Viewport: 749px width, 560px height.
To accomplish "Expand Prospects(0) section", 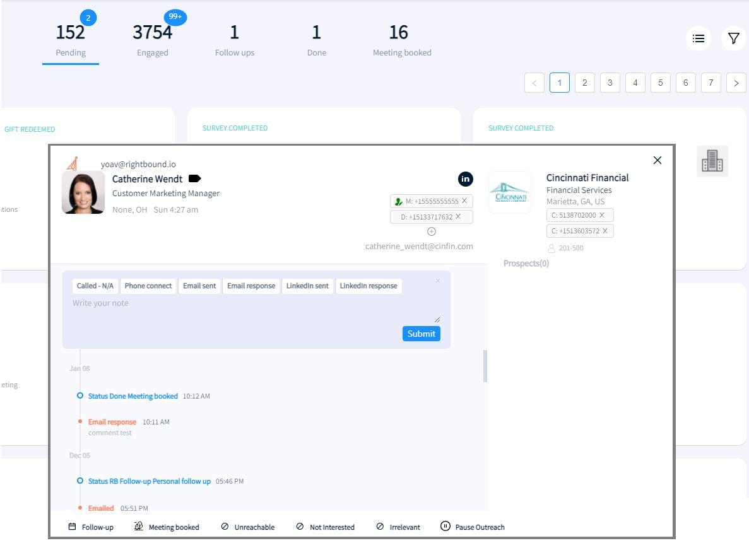I will [526, 264].
